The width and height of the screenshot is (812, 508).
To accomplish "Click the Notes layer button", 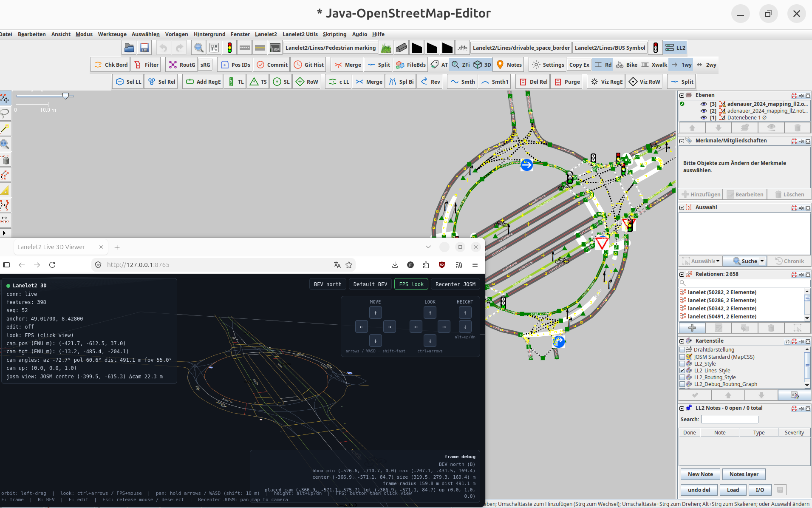I will 744,474.
